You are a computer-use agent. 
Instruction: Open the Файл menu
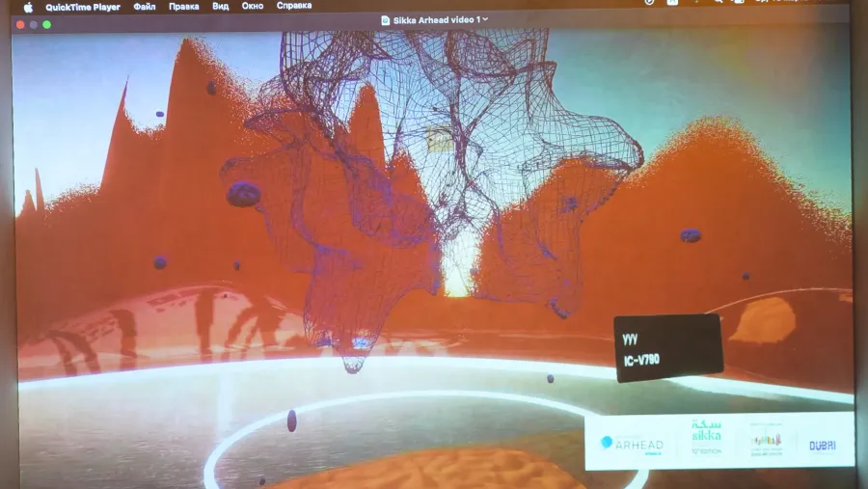(145, 7)
